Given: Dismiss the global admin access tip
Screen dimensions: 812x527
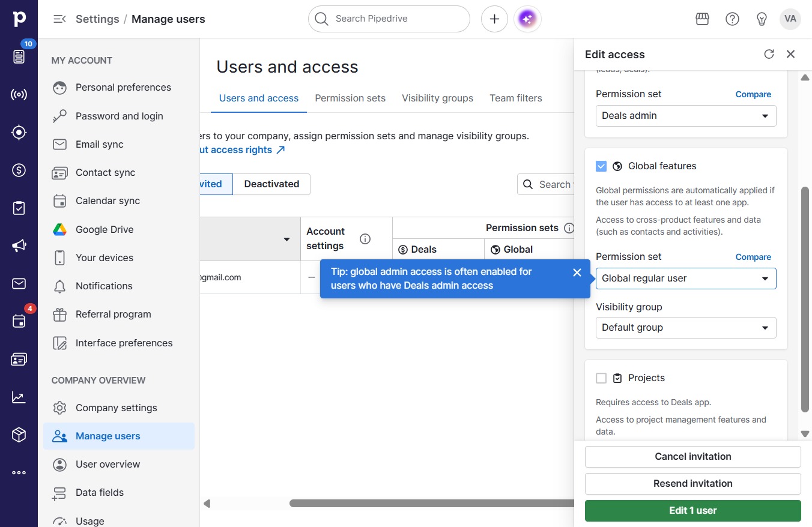Looking at the screenshot, I should pos(577,273).
